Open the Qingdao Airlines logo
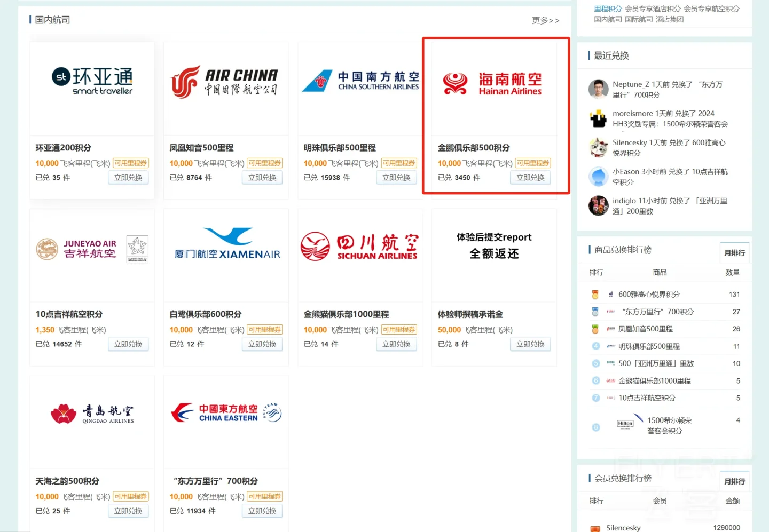The width and height of the screenshot is (769, 532). click(92, 414)
